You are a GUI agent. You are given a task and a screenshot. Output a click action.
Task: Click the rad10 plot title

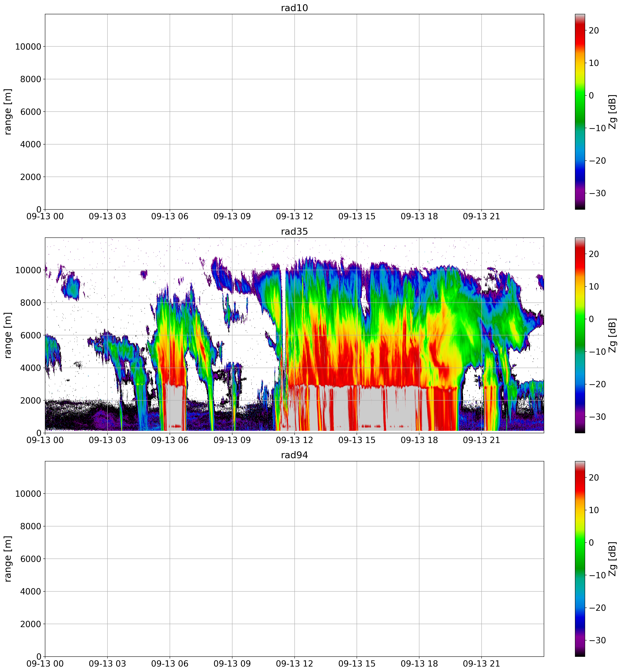(x=294, y=8)
